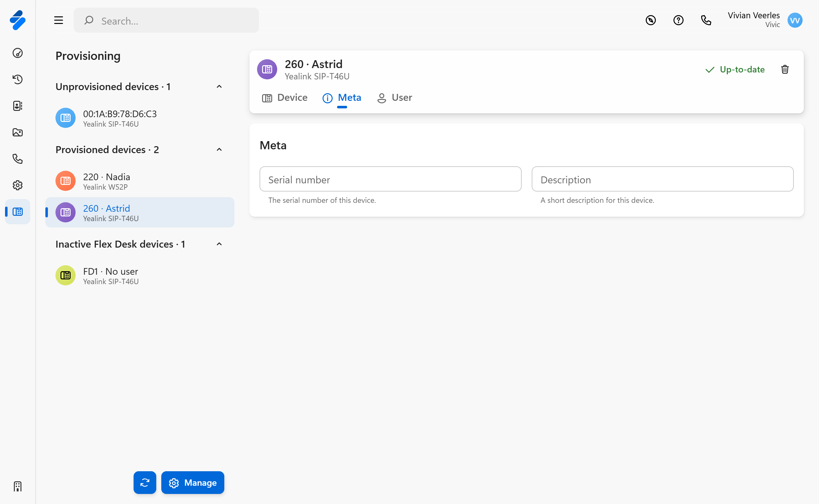Open the dashboard gauge sidebar icon

tap(17, 53)
